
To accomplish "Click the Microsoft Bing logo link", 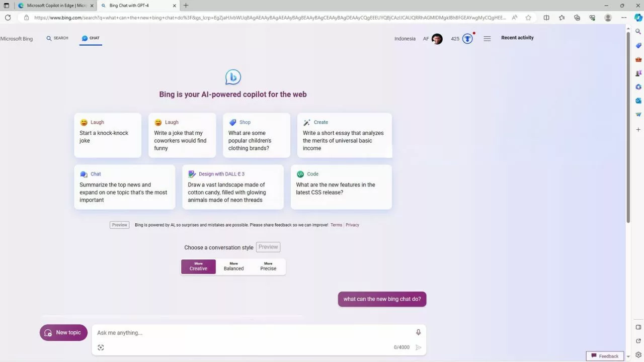I will [x=17, y=39].
